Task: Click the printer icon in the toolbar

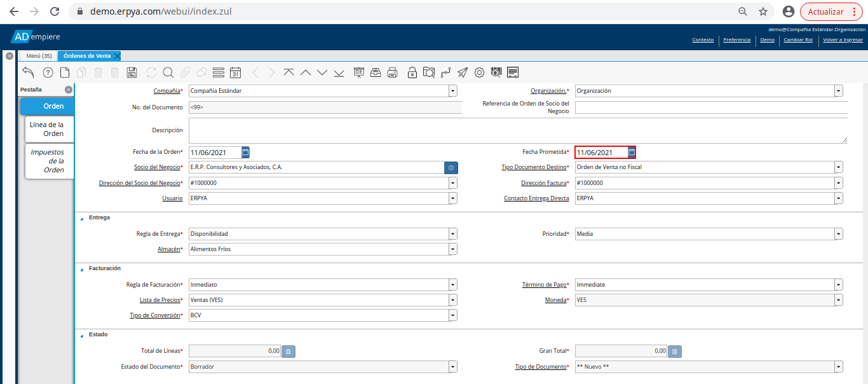Action: 393,72
